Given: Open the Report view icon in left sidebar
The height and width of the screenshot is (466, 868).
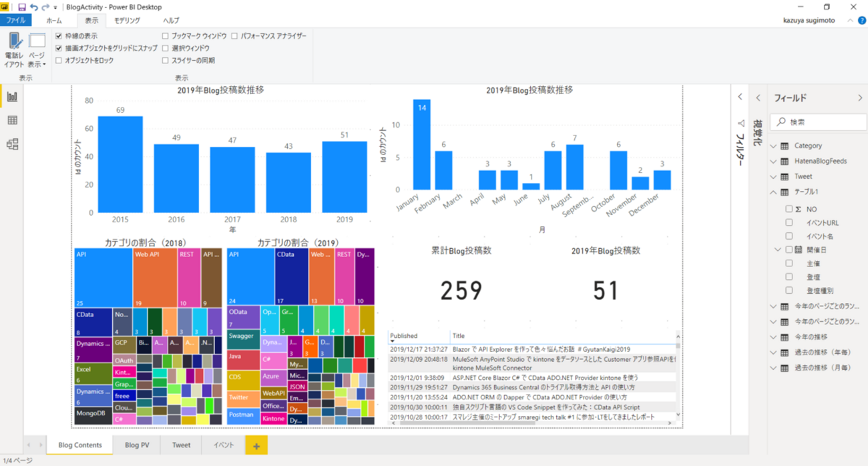Looking at the screenshot, I should click(12, 97).
